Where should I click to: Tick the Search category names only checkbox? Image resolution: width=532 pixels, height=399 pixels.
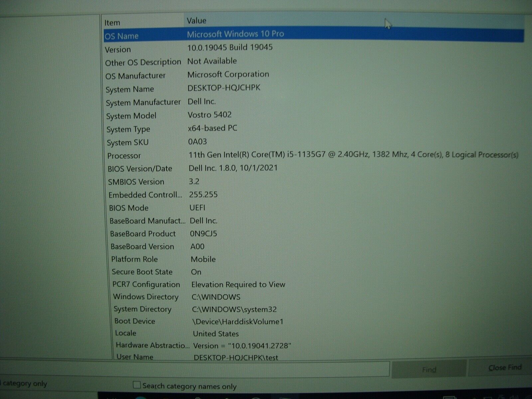136,385
